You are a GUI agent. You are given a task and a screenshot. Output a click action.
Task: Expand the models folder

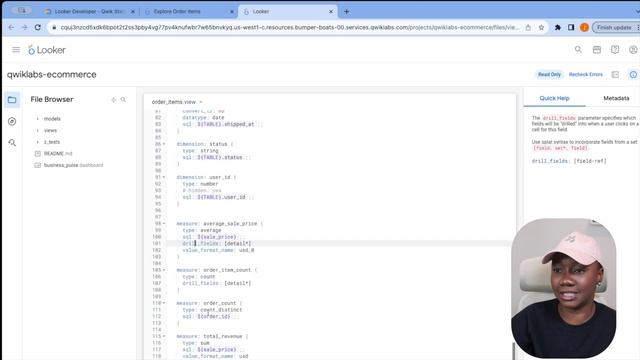pos(38,119)
